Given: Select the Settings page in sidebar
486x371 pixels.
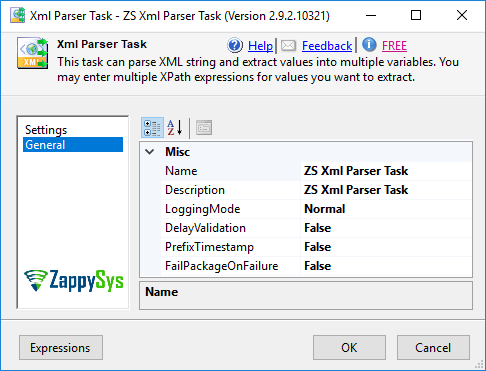Looking at the screenshot, I should tap(46, 130).
